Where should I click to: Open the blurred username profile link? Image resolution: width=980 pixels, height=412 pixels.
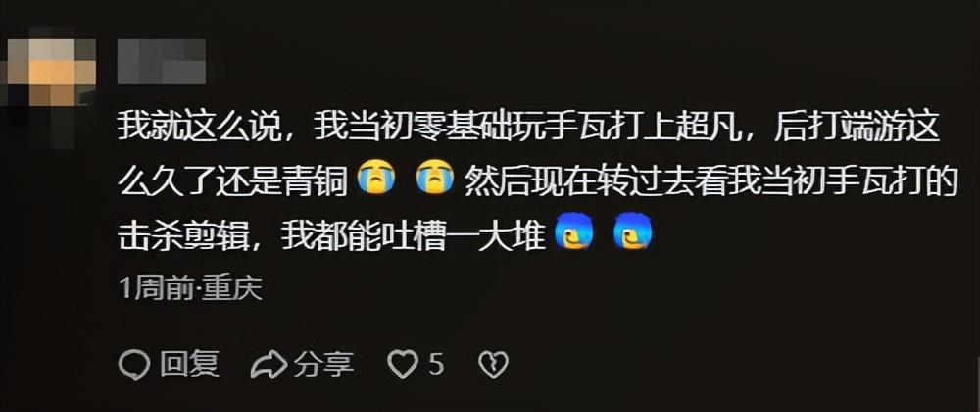pyautogui.click(x=162, y=61)
